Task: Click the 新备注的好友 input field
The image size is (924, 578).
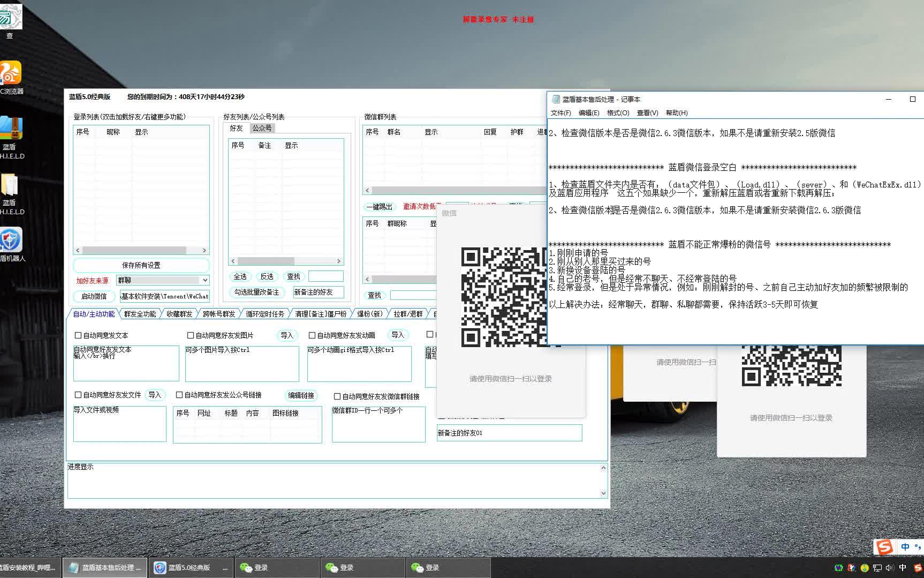Action: point(318,292)
